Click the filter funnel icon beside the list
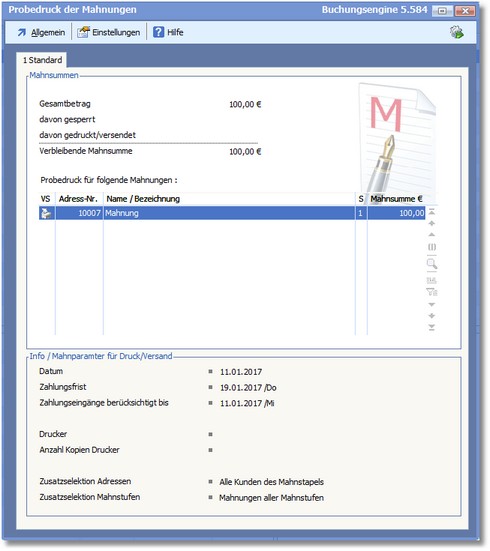This screenshot has height=551, width=490. (432, 292)
